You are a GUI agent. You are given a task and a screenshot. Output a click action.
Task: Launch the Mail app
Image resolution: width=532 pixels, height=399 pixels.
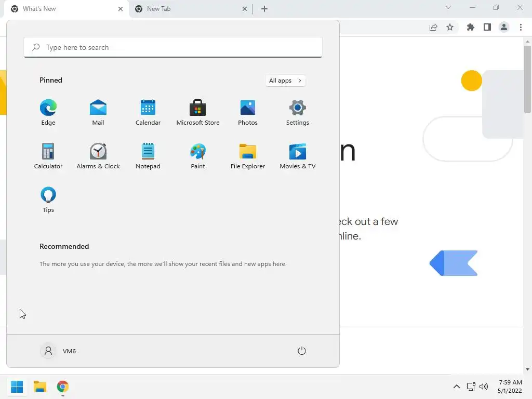98,113
